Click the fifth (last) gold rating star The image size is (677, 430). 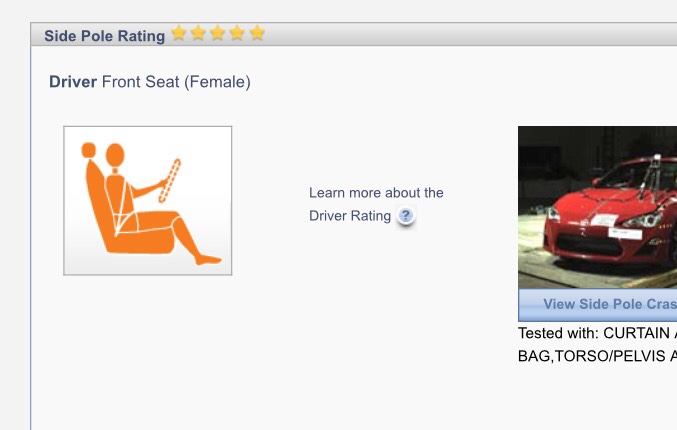(x=257, y=34)
